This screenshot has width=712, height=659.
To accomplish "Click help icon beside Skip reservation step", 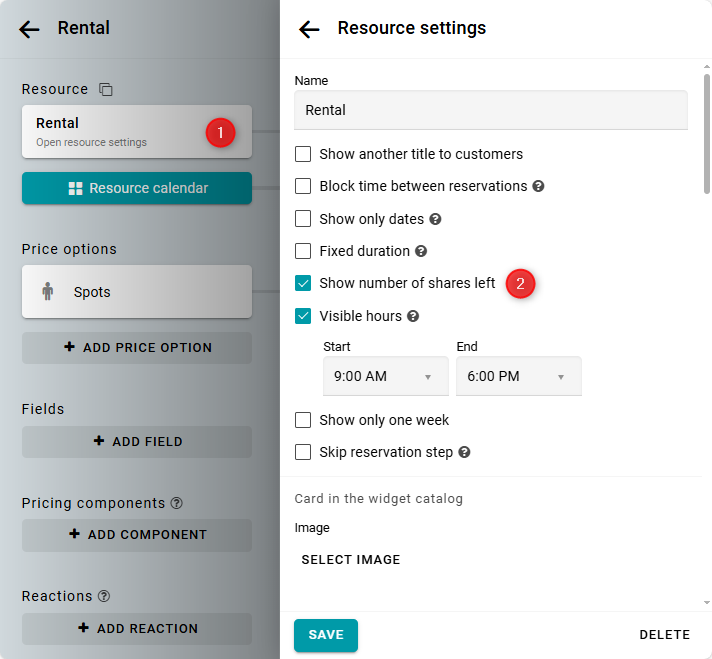I will click(x=464, y=452).
